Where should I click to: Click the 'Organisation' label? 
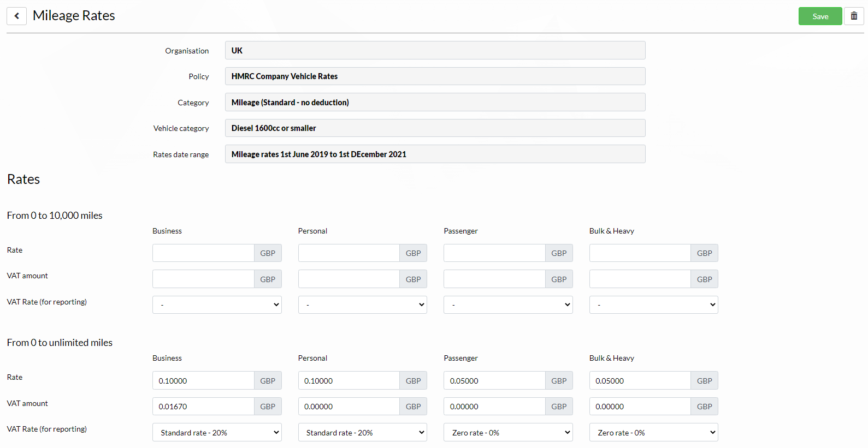pos(187,51)
